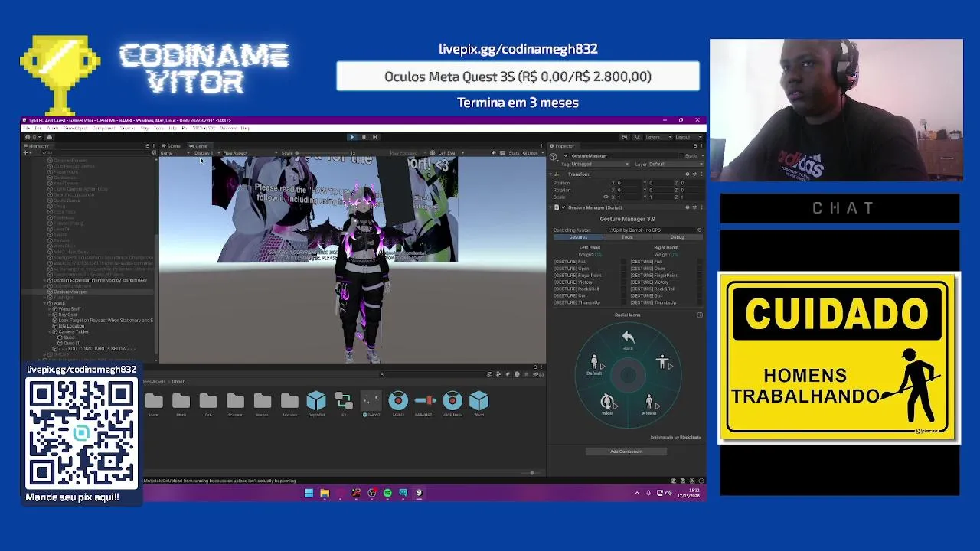Select the FX controller asset

[x=344, y=404]
